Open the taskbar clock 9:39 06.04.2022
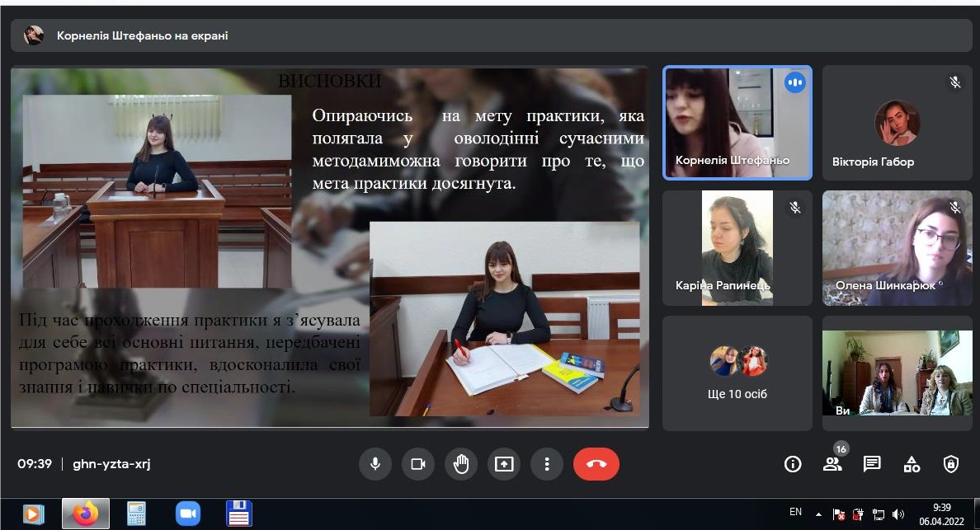This screenshot has width=980, height=530. (x=941, y=514)
